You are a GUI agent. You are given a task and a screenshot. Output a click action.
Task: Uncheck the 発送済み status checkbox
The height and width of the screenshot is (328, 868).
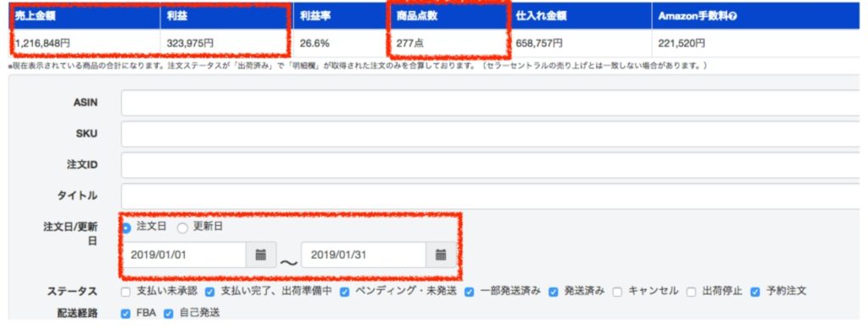[x=554, y=292]
